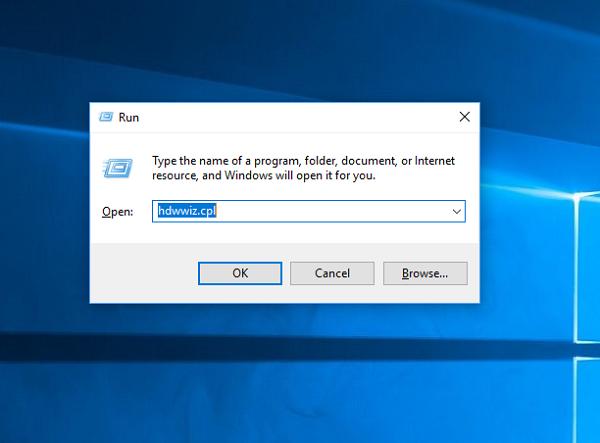Open the Browse... file picker button
Image resolution: width=600 pixels, height=443 pixels.
[425, 273]
